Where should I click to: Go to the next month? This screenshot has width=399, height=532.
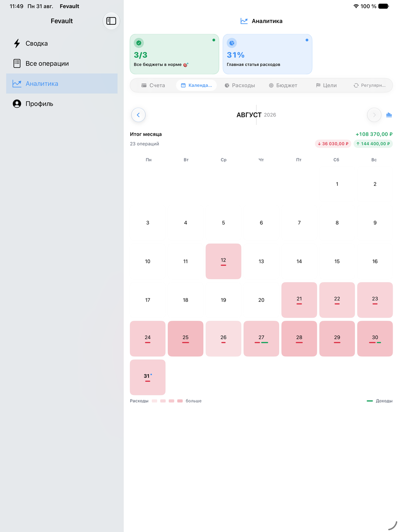coord(374,115)
